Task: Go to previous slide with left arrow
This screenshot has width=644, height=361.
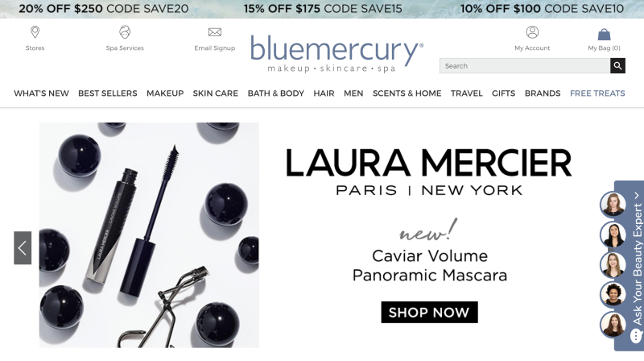Action: tap(23, 248)
